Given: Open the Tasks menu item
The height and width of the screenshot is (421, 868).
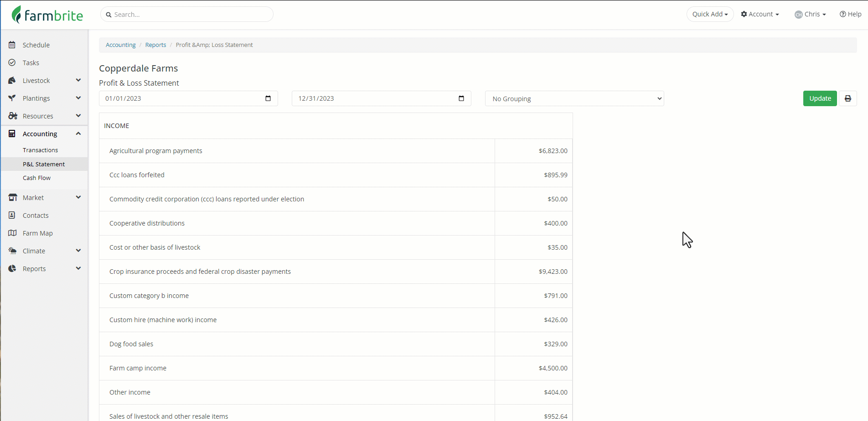Looking at the screenshot, I should click(31, 62).
